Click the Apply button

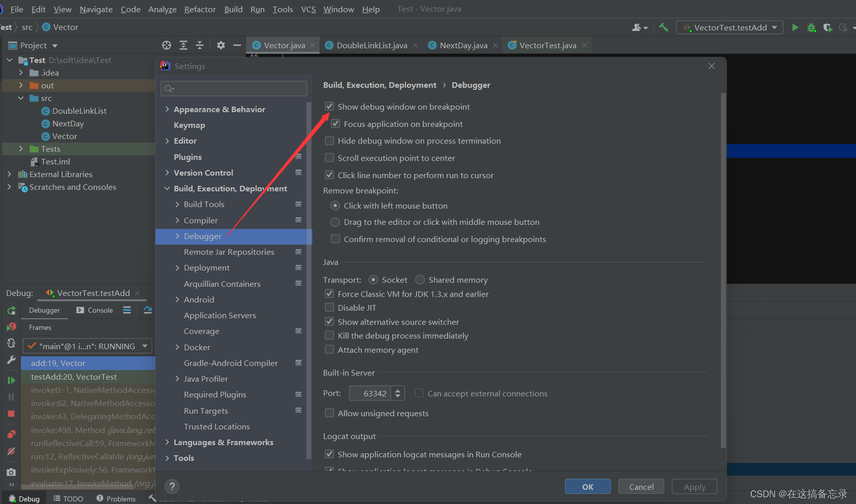[x=694, y=486]
